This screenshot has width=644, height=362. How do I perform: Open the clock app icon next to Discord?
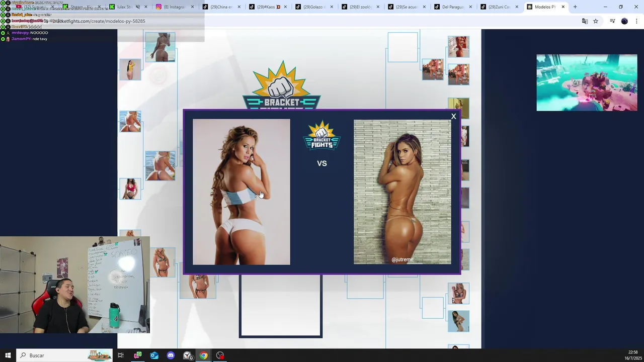187,355
